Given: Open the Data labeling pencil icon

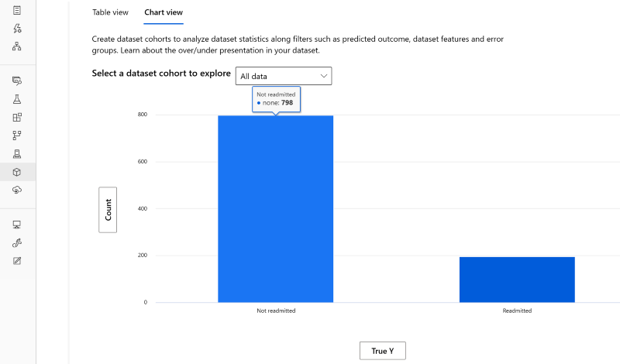Looking at the screenshot, I should tap(16, 261).
